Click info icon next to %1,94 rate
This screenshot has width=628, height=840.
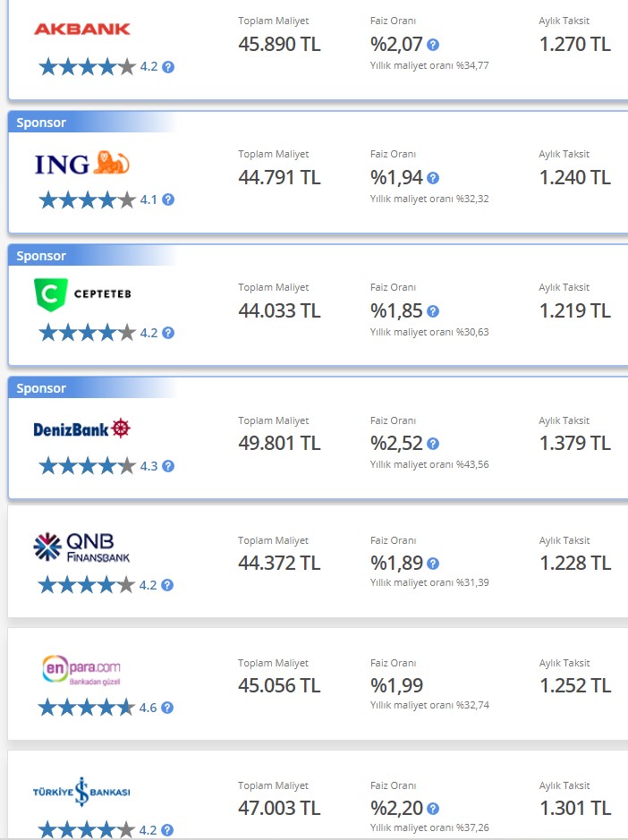point(433,178)
